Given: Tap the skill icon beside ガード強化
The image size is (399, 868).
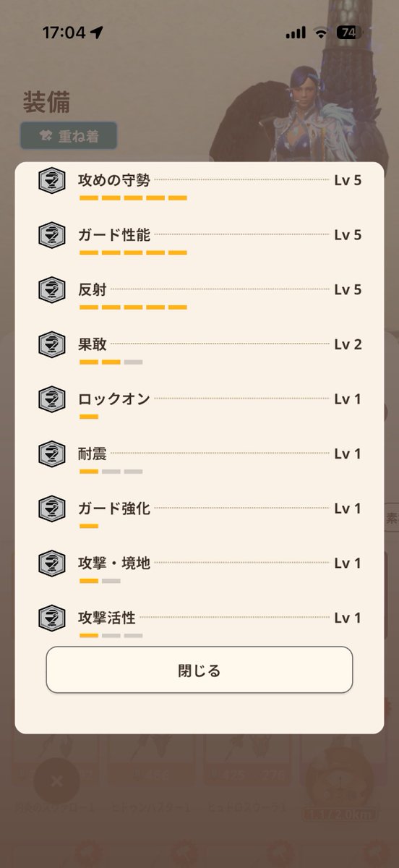Looking at the screenshot, I should (x=51, y=509).
